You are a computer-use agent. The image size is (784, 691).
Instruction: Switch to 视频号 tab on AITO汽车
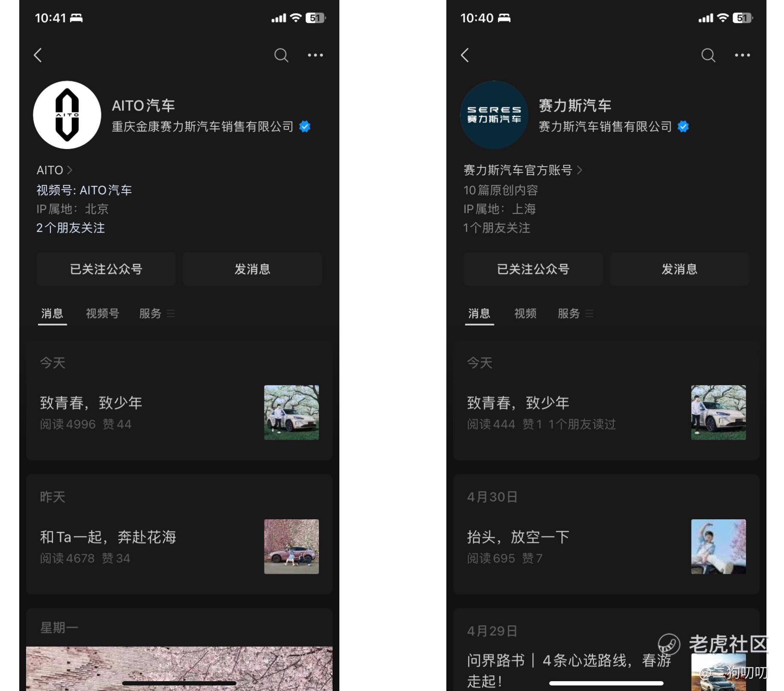coord(102,314)
